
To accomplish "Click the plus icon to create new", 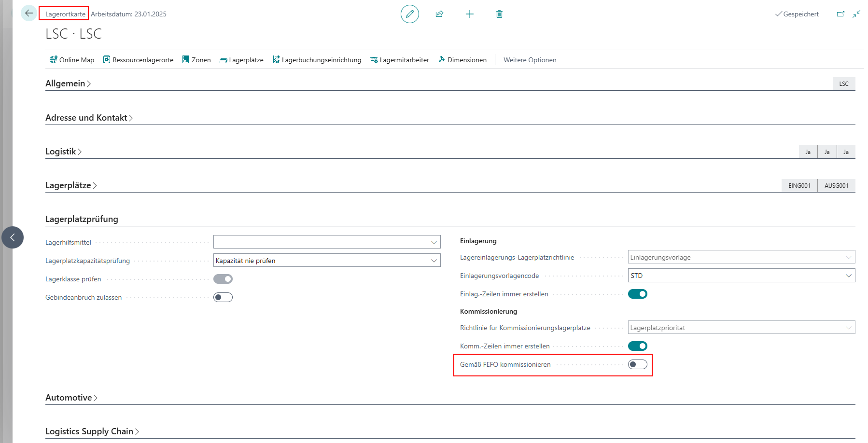I will click(469, 14).
